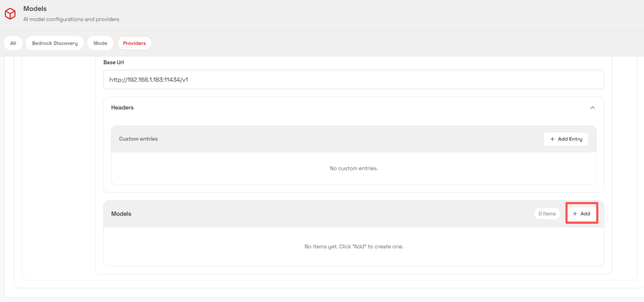Image resolution: width=644 pixels, height=302 pixels.
Task: Click the Models page title
Action: 35,8
